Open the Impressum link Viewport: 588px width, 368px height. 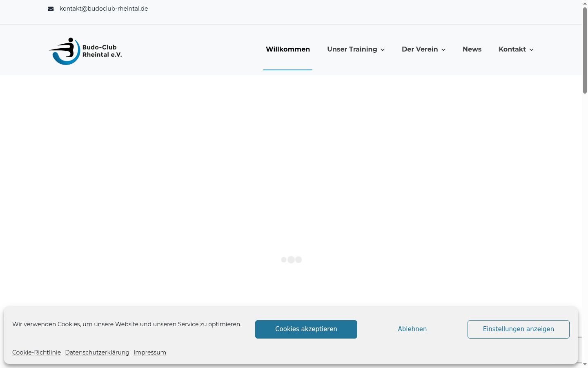(x=150, y=352)
